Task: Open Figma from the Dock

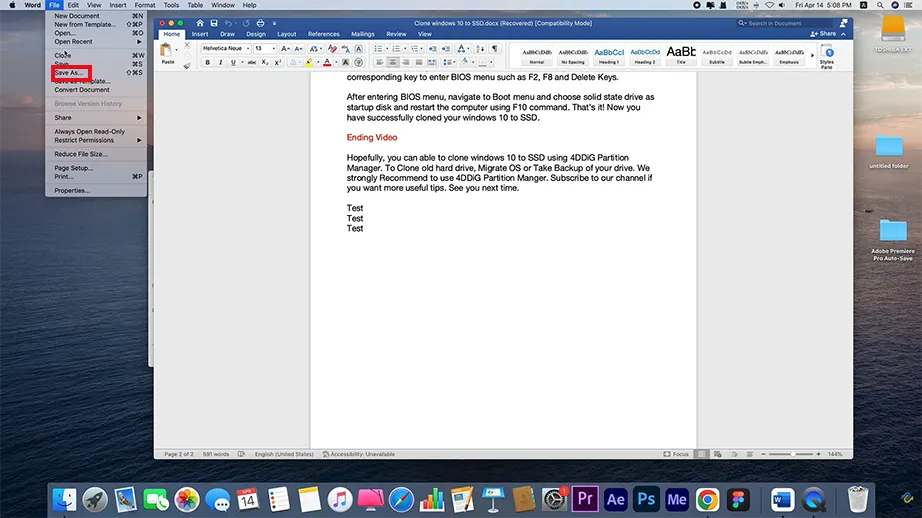Action: pyautogui.click(x=738, y=500)
